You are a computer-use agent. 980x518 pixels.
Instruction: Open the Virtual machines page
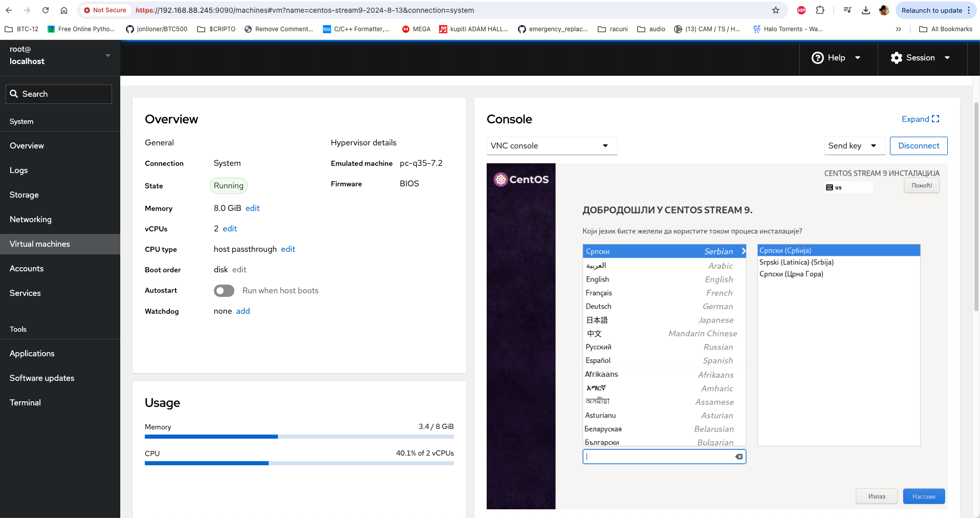click(x=60, y=244)
